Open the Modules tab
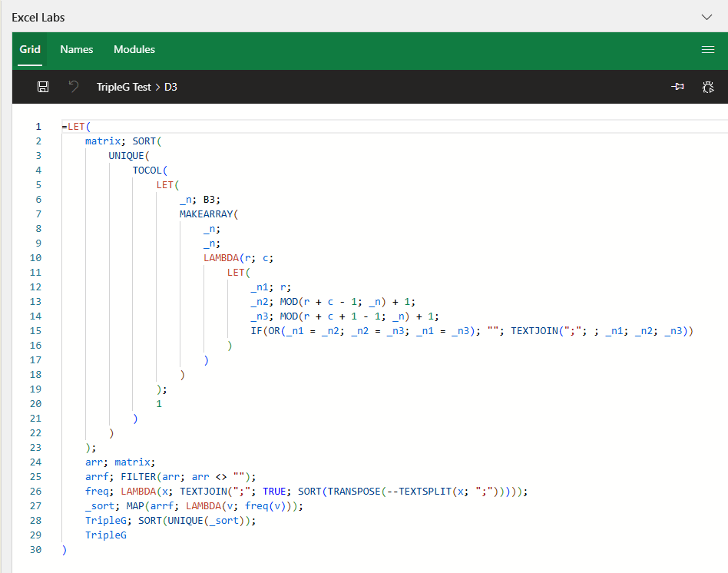The image size is (728, 573). pyautogui.click(x=134, y=49)
